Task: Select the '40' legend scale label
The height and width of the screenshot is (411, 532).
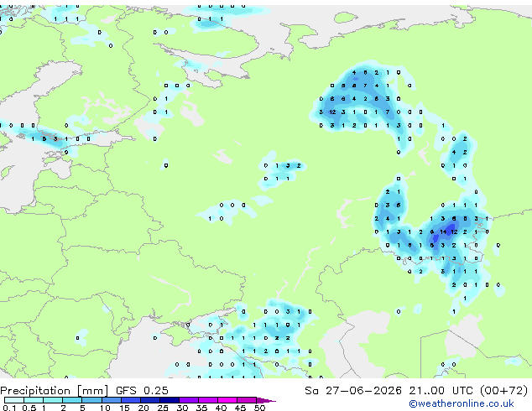Action: point(222,408)
